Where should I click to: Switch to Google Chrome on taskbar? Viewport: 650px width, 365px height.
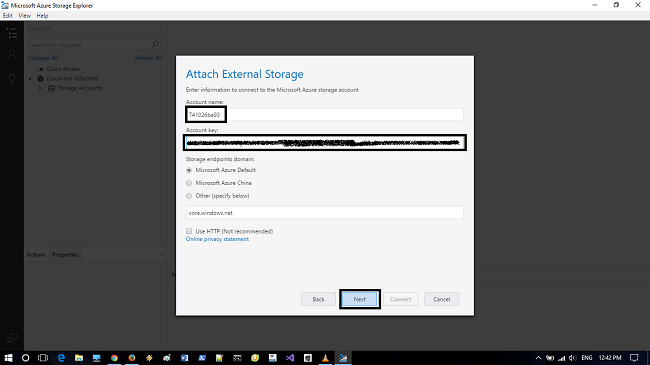coord(114,358)
